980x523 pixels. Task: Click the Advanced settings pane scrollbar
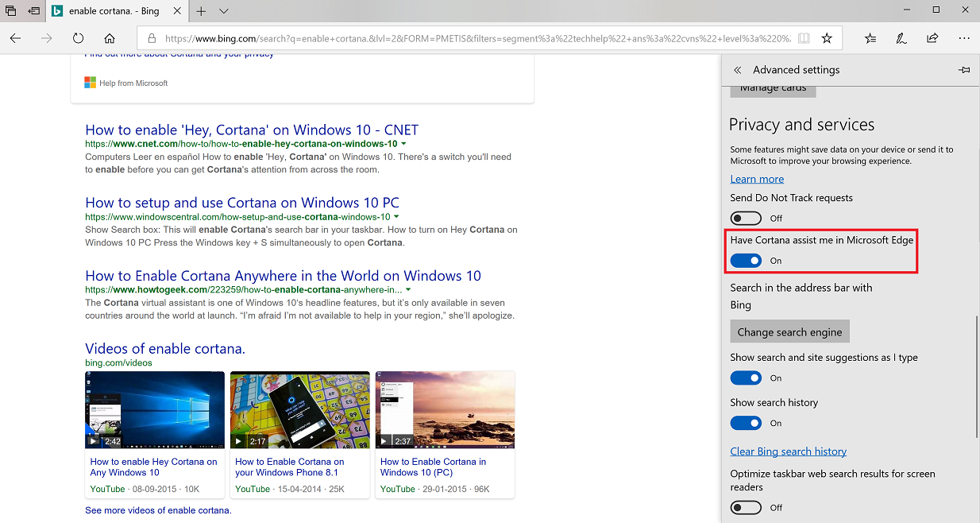978,375
